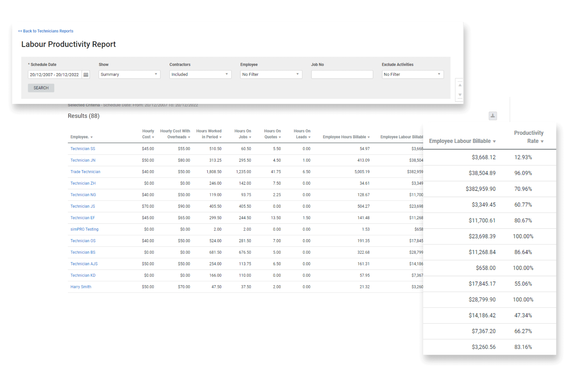Open Technician OS employee link
This screenshot has width=569, height=392.
coord(83,241)
